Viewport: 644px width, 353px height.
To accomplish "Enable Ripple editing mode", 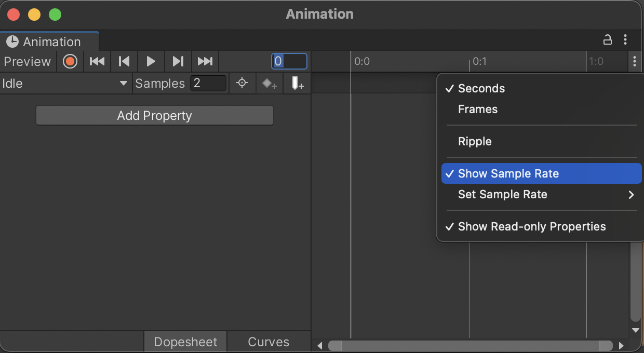I will [475, 141].
